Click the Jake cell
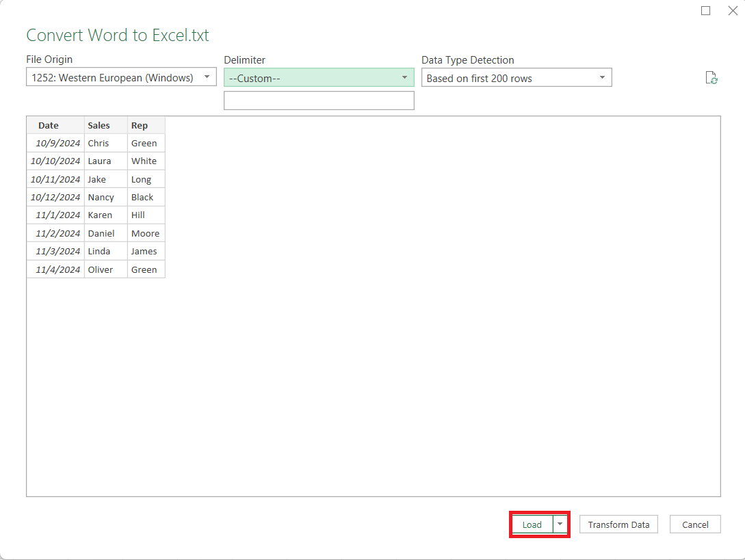 [x=106, y=179]
